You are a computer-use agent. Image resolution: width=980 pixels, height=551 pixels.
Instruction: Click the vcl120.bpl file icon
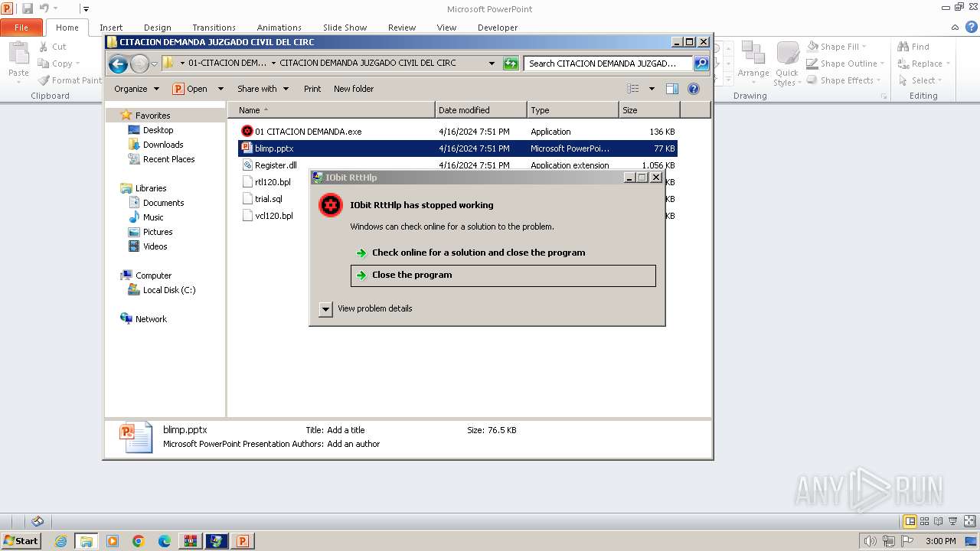[x=247, y=216]
